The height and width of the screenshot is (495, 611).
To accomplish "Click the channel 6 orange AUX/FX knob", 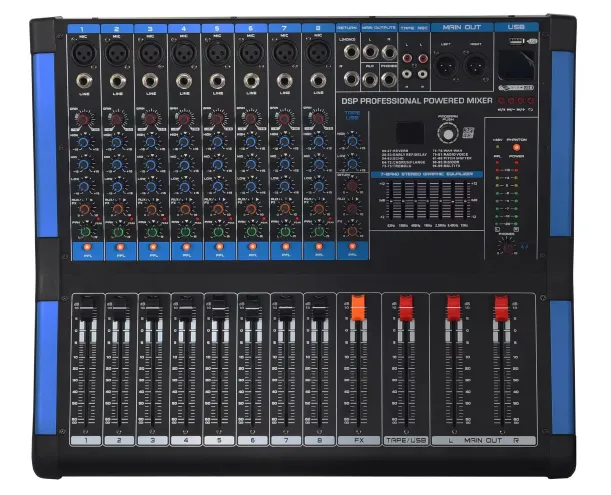I will coord(249,209).
